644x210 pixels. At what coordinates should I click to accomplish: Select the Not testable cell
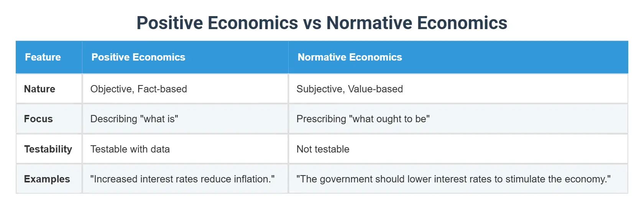[458, 149]
